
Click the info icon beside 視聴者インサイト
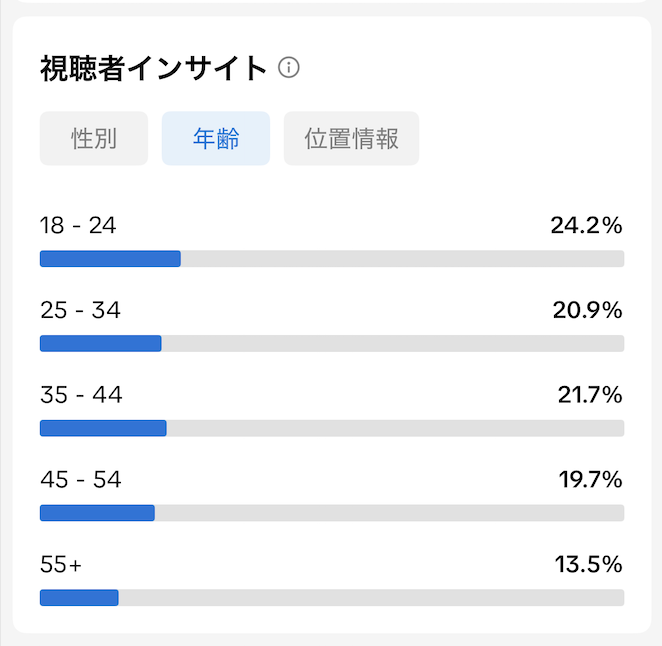click(x=289, y=68)
